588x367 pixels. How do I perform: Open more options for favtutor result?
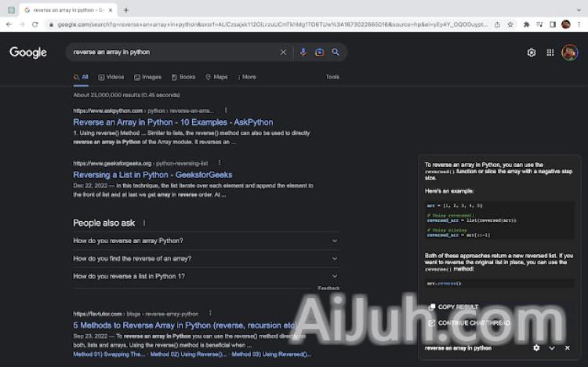210,314
